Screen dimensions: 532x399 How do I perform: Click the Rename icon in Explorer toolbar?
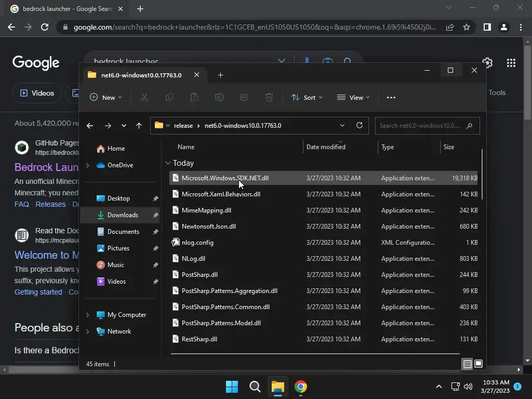point(219,97)
